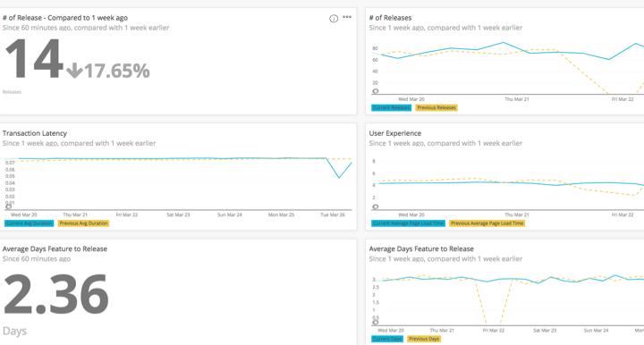The width and height of the screenshot is (644, 345).
Task: Click 'Sat Mar 23' on Average Days chart axis
Action: click(x=545, y=330)
